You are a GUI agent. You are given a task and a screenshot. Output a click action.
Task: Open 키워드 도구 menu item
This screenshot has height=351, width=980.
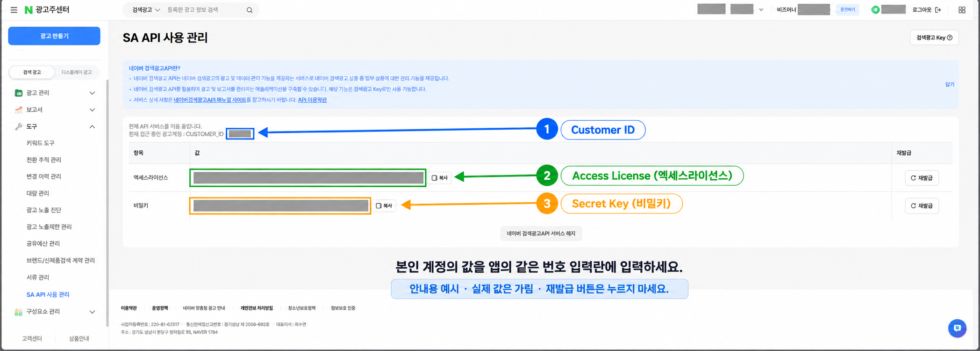click(41, 143)
